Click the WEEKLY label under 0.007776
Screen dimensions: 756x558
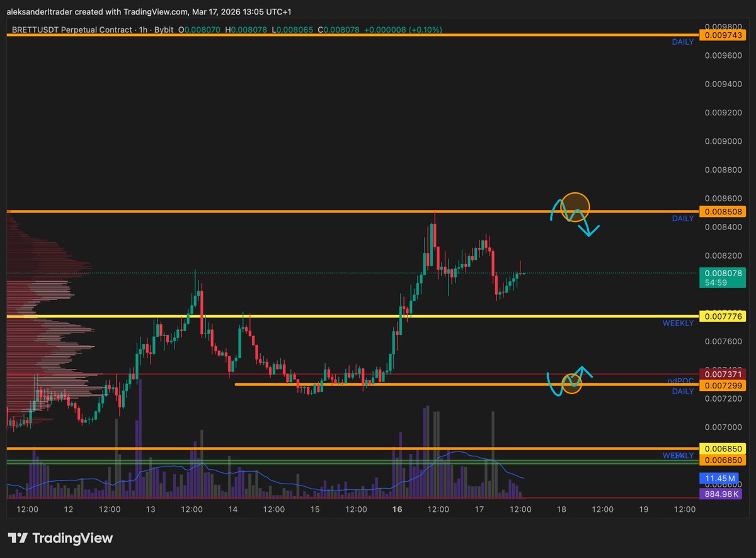[678, 323]
